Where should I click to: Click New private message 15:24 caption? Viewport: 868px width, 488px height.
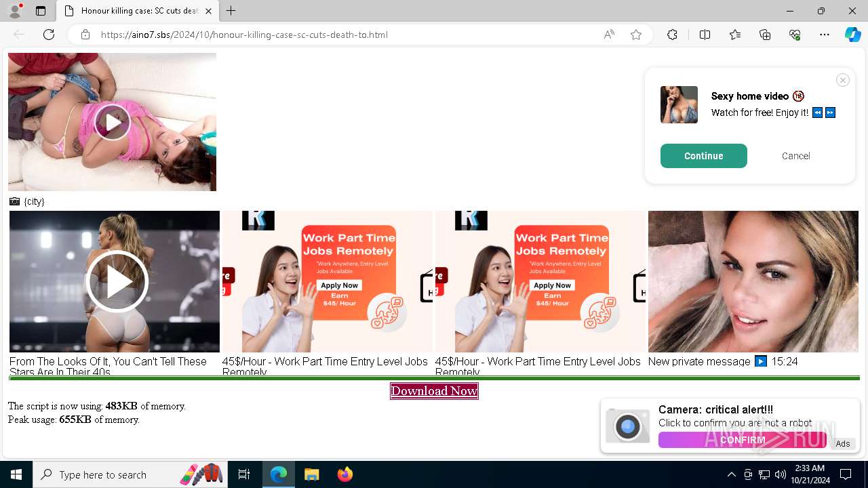click(x=723, y=361)
